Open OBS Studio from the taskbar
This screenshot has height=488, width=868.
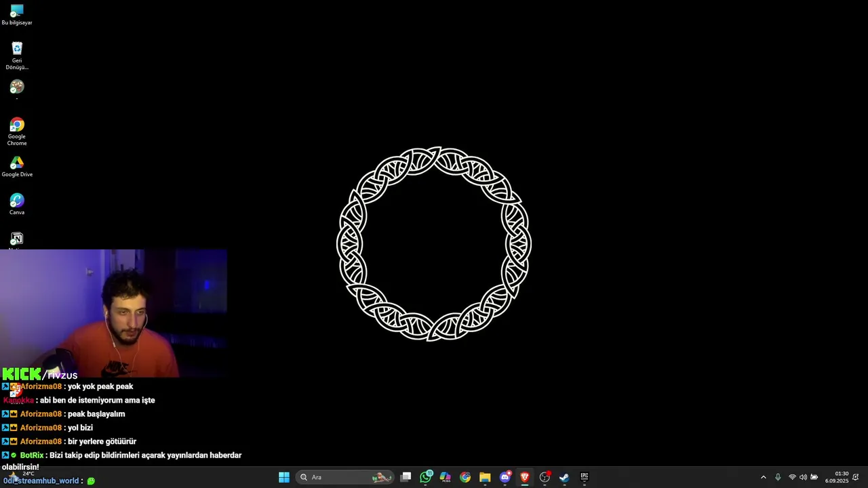[545, 477]
